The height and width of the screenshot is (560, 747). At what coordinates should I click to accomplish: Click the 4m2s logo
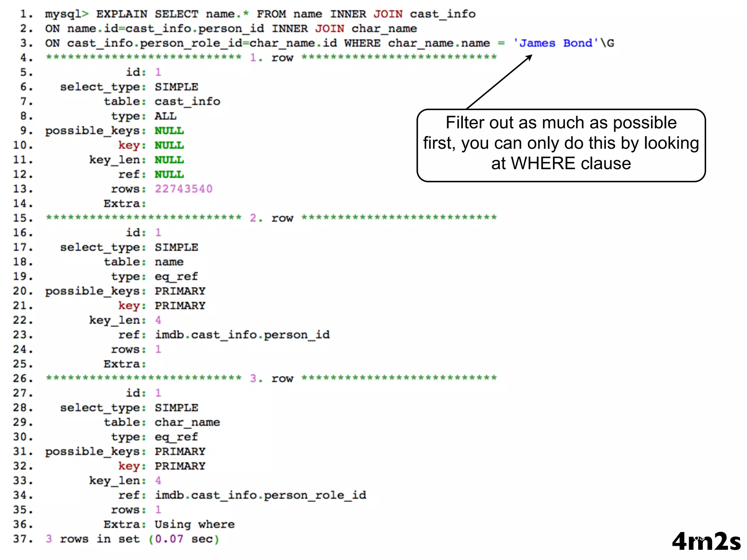(x=706, y=541)
